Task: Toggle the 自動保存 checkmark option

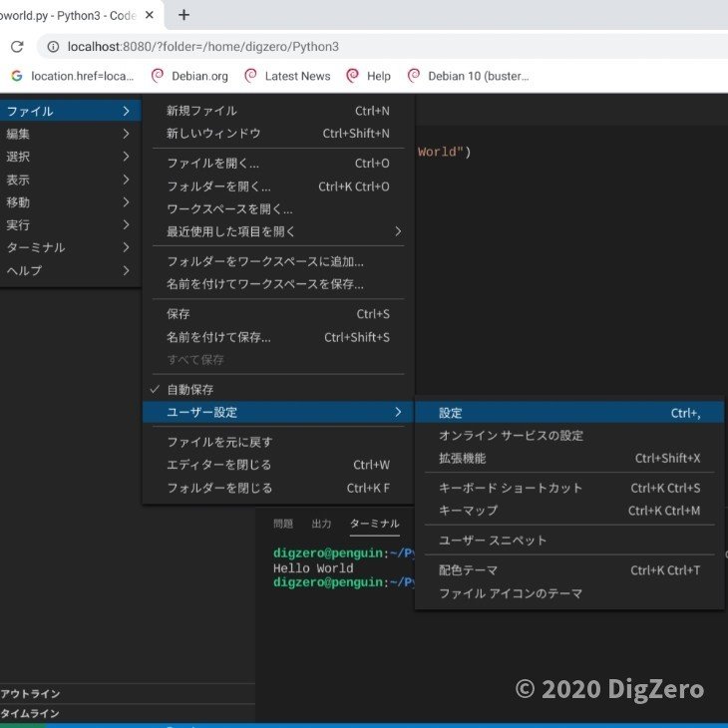Action: [x=277, y=390]
